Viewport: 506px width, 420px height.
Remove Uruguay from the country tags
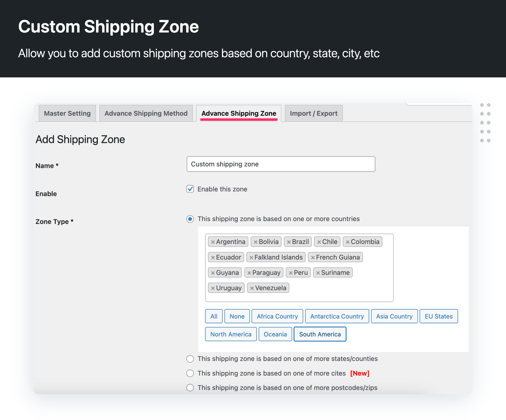click(x=213, y=288)
